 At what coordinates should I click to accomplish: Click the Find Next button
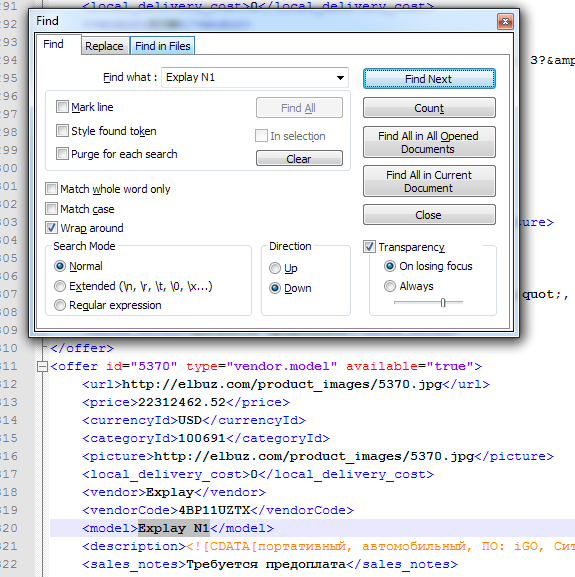coord(429,79)
